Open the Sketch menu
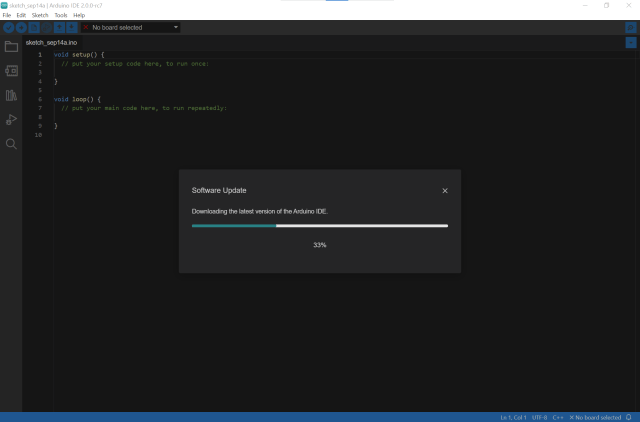This screenshot has height=422, width=640. [40, 15]
